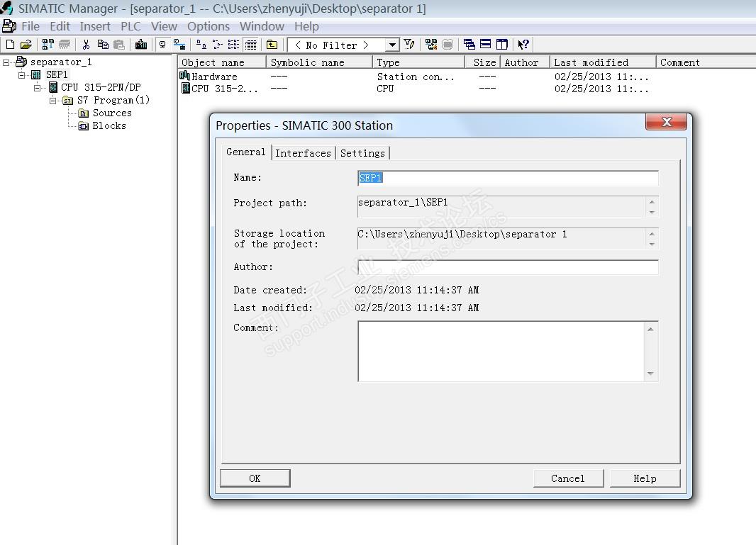The height and width of the screenshot is (545, 756).
Task: Close the Properties dialog
Action: (667, 122)
